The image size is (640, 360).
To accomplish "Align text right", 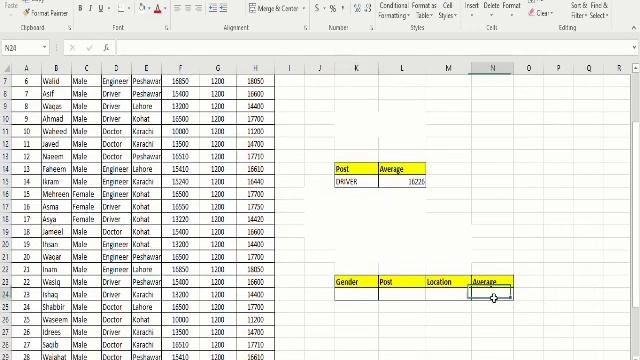I will click(x=198, y=8).
